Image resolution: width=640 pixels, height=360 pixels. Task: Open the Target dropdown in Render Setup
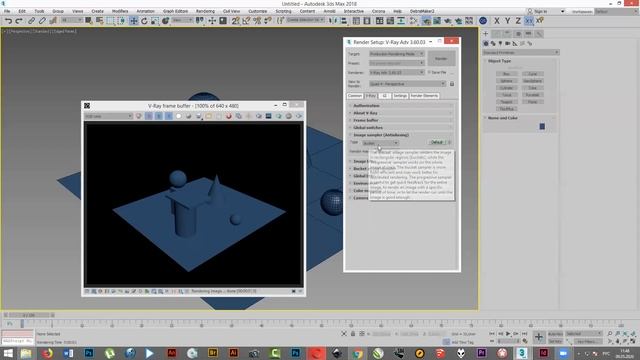pyautogui.click(x=397, y=54)
